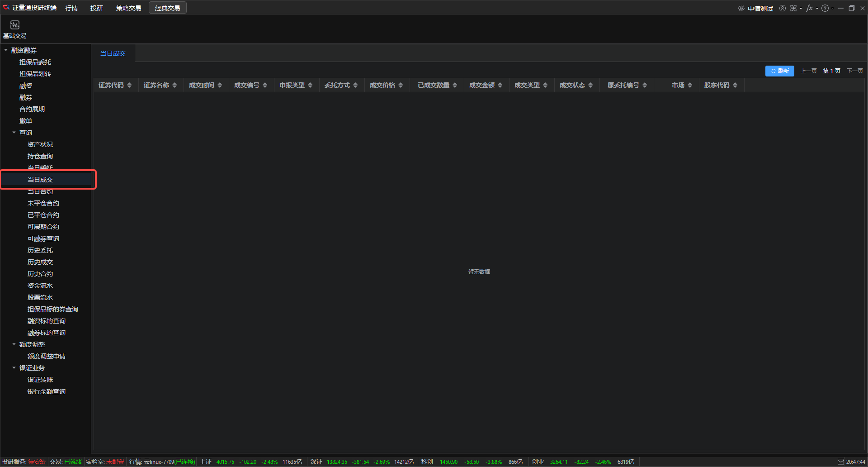Go to 下一页 next page
Screen dimensions: 868x467
coord(854,71)
